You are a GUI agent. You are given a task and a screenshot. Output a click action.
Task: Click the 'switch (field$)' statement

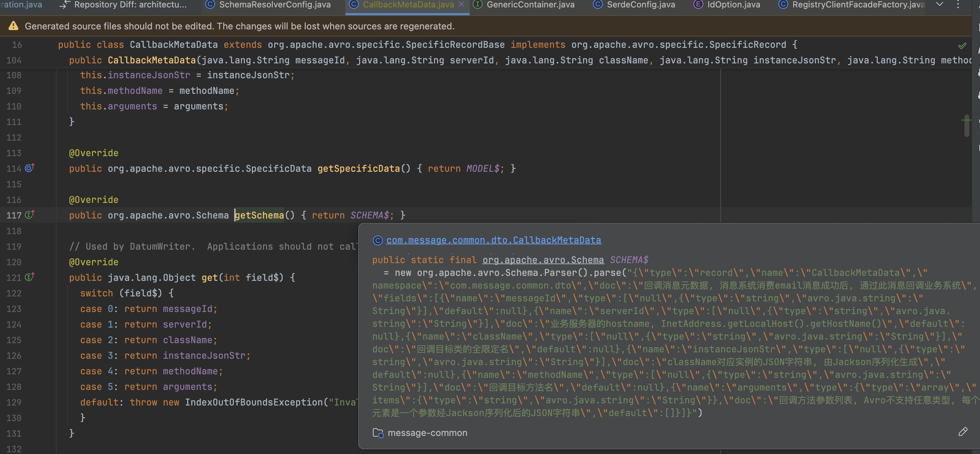click(x=127, y=293)
